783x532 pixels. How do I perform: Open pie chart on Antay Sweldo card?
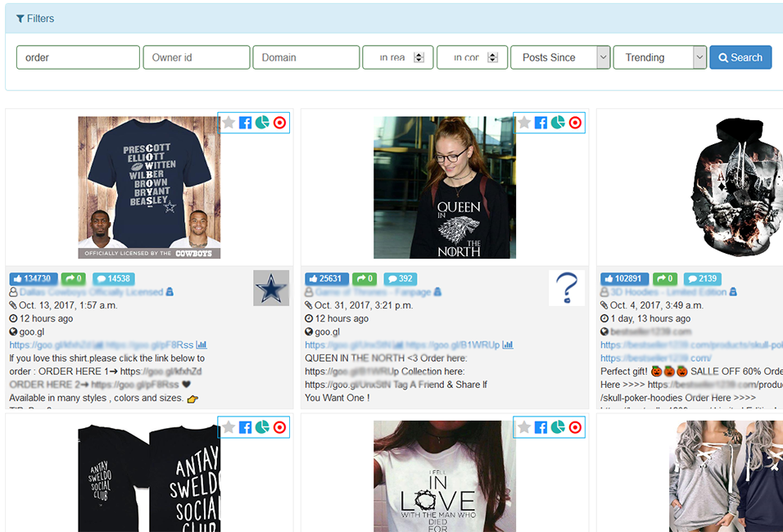[x=262, y=427]
